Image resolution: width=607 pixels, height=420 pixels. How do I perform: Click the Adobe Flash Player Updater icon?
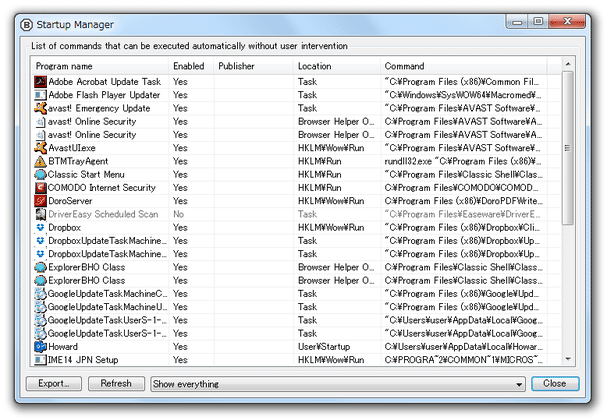[40, 95]
